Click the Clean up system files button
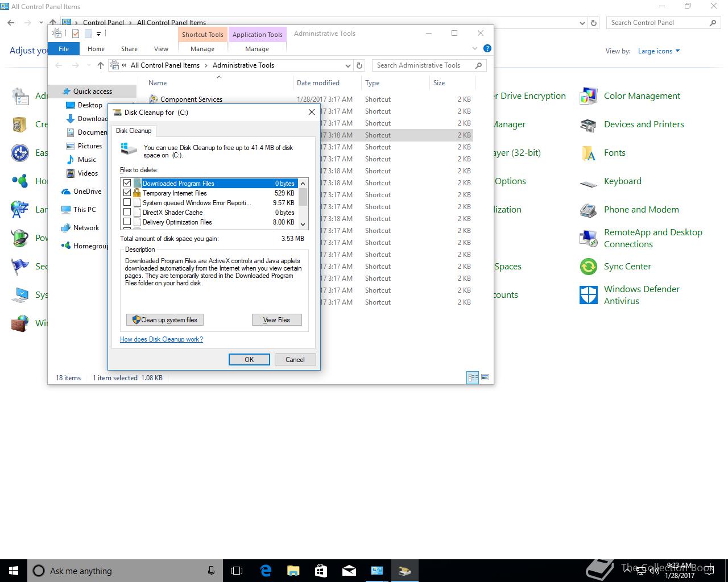728x582 pixels. pos(165,320)
